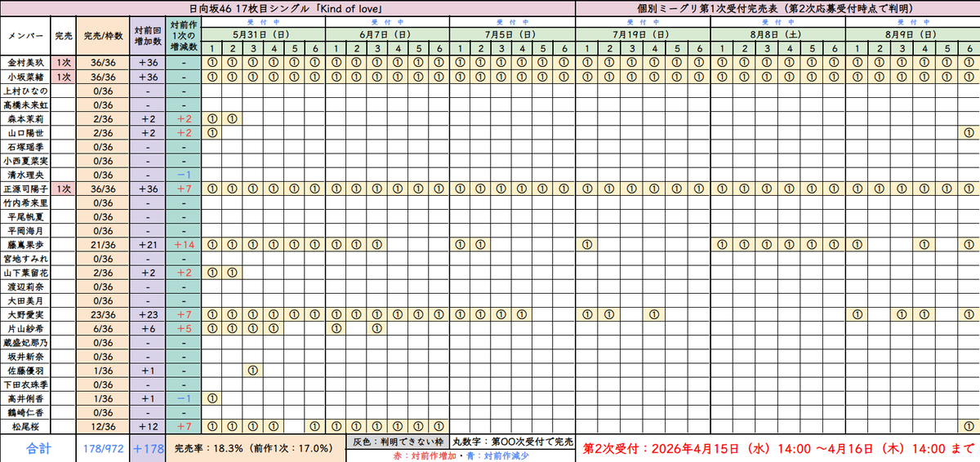Click the member name 山下葉留花
This screenshot has height=462, width=980.
(x=25, y=272)
